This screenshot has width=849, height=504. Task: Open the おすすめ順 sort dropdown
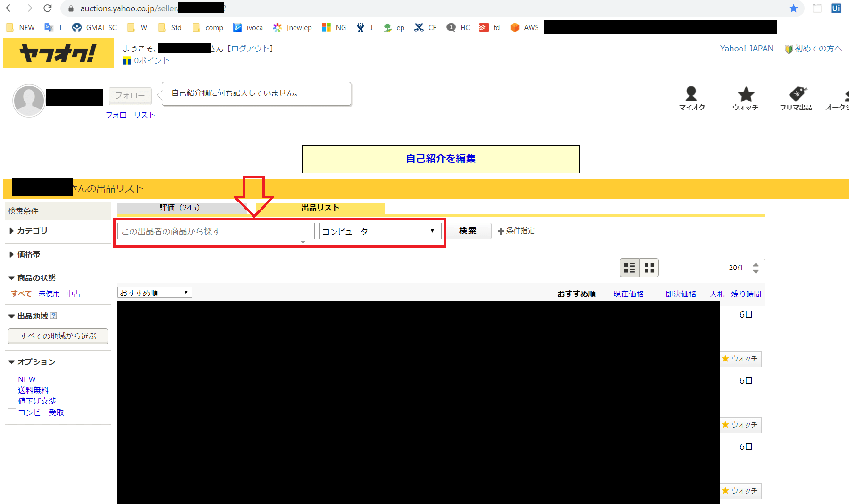click(x=154, y=293)
